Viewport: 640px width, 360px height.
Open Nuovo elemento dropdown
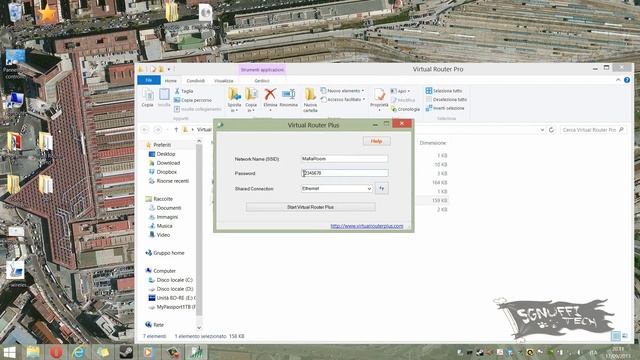point(342,91)
